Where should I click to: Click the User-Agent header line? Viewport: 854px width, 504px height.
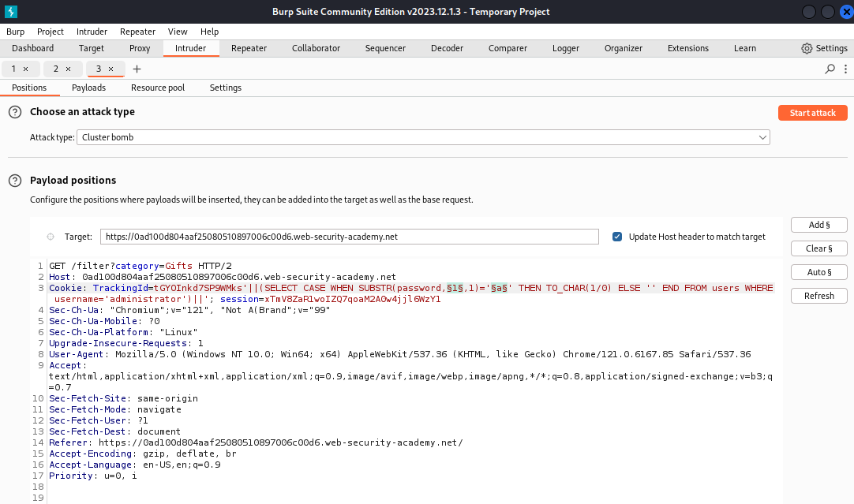point(399,354)
